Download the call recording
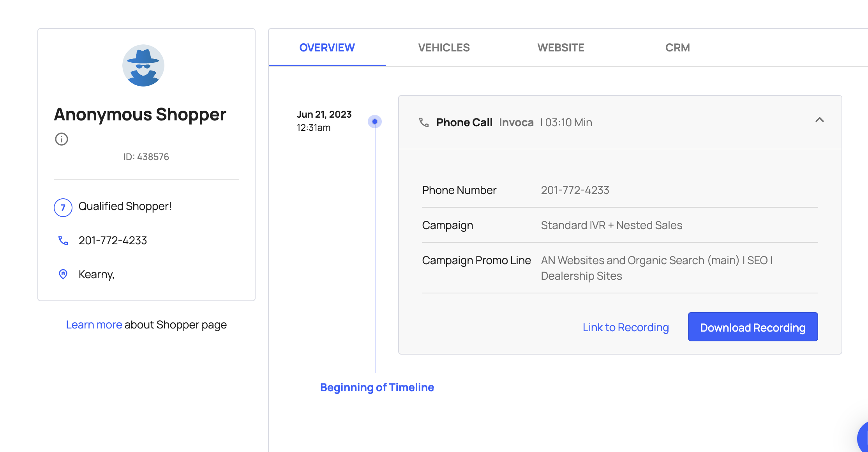This screenshot has width=868, height=452. click(753, 327)
